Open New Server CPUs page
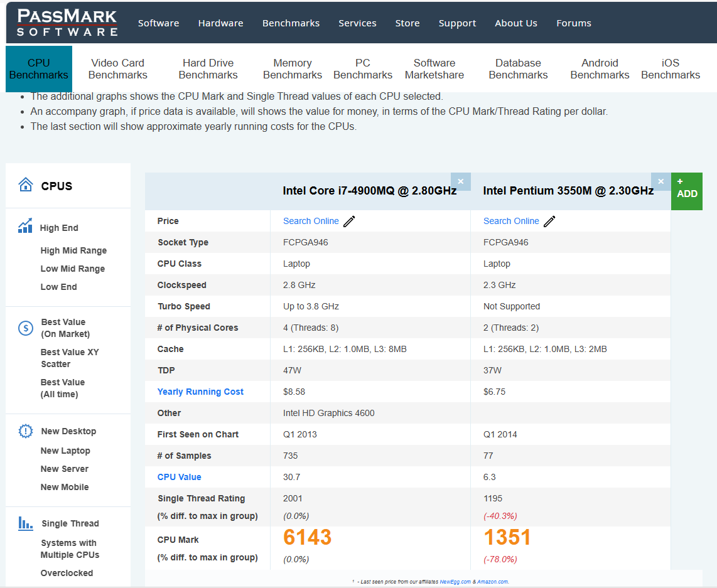This screenshot has width=717, height=588. (65, 469)
